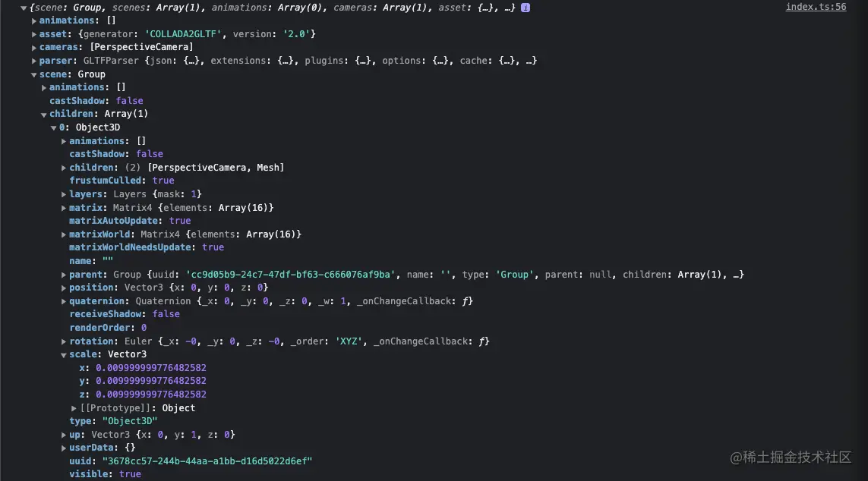868x481 pixels.
Task: Expand the matrixWorld: Matrix4 entry
Action: [x=64, y=234]
